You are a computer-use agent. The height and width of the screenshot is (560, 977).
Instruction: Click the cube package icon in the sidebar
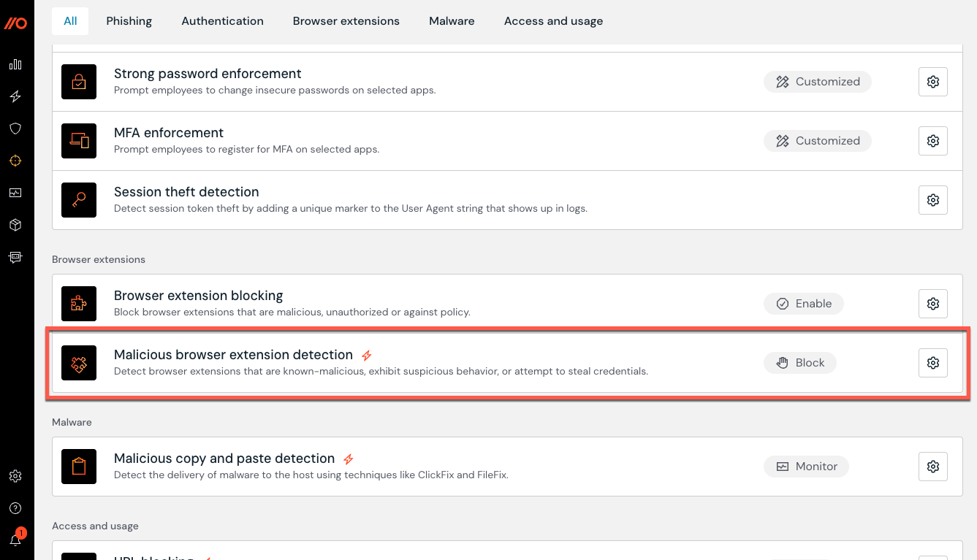(x=15, y=224)
